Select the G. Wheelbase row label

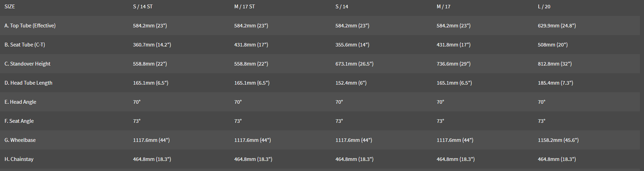coord(20,140)
